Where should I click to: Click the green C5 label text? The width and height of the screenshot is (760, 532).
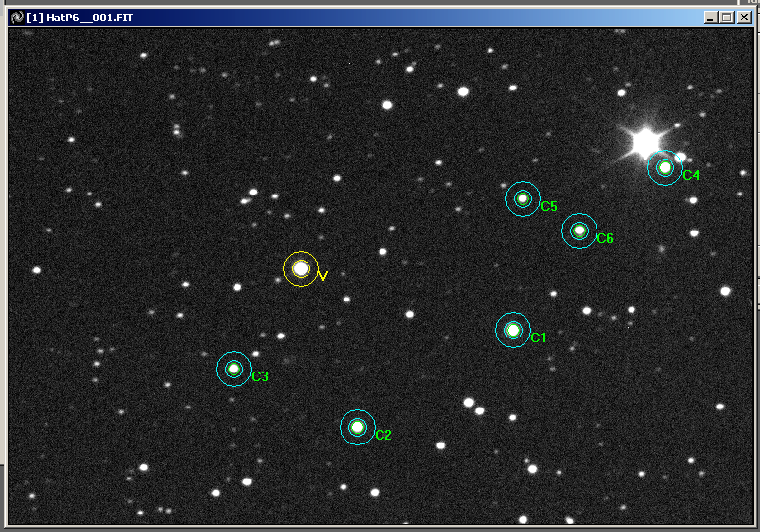pos(549,206)
